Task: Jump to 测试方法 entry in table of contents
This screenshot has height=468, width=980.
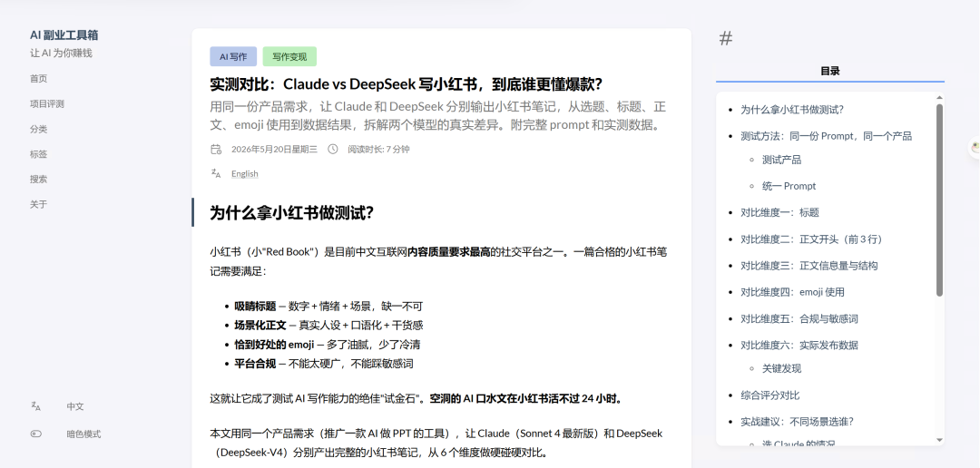Action: point(827,135)
